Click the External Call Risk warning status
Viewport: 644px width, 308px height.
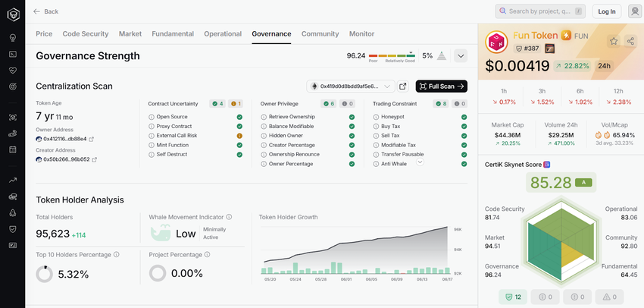pos(239,136)
